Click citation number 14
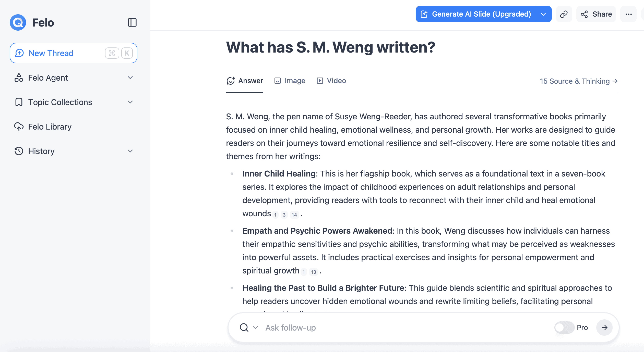Viewport: 644px width, 352px height. 294,215
